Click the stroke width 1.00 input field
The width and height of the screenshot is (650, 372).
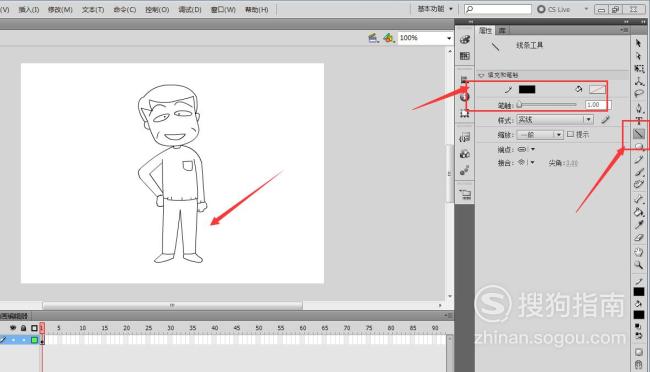(x=598, y=105)
